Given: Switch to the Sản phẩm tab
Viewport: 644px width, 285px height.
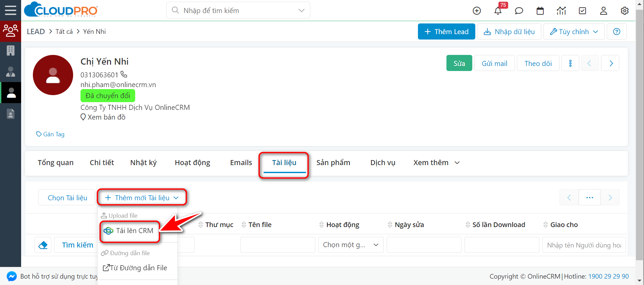Looking at the screenshot, I should 333,163.
